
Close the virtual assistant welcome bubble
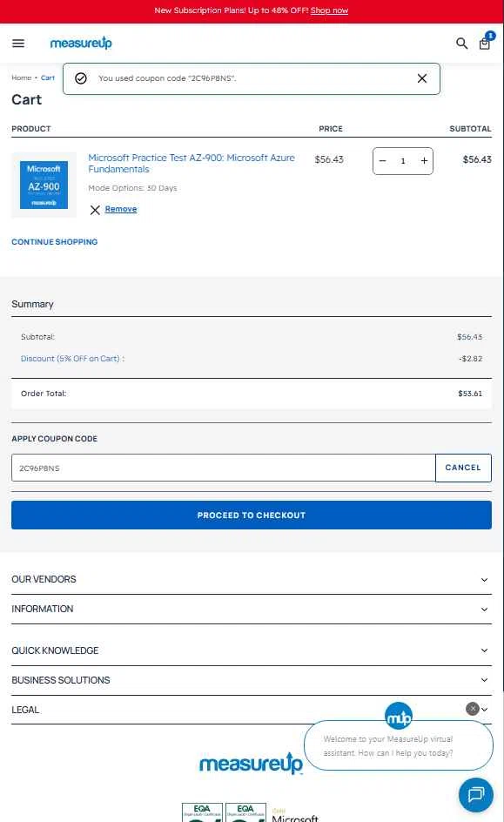click(473, 709)
